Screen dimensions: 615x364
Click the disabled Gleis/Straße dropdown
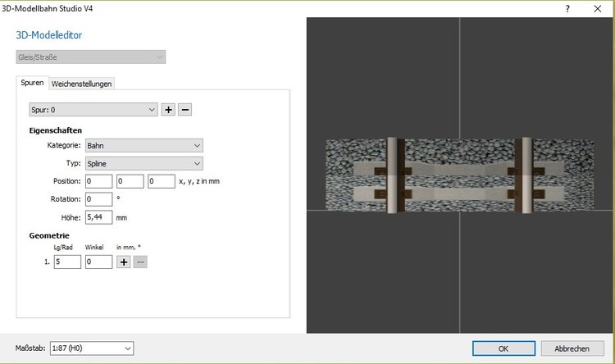(x=90, y=57)
